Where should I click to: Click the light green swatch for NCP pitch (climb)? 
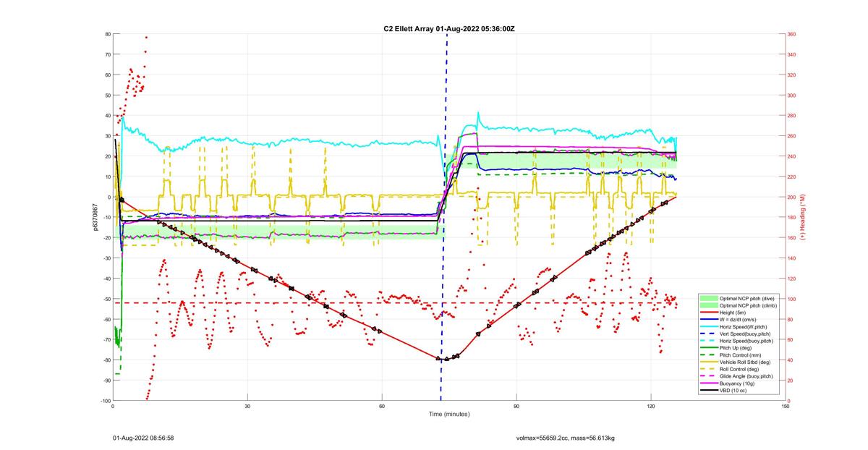709,306
